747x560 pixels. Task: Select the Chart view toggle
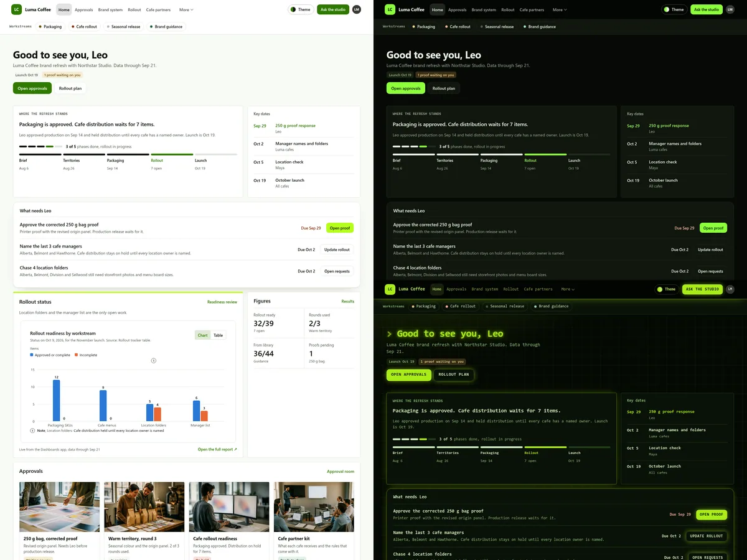click(202, 335)
